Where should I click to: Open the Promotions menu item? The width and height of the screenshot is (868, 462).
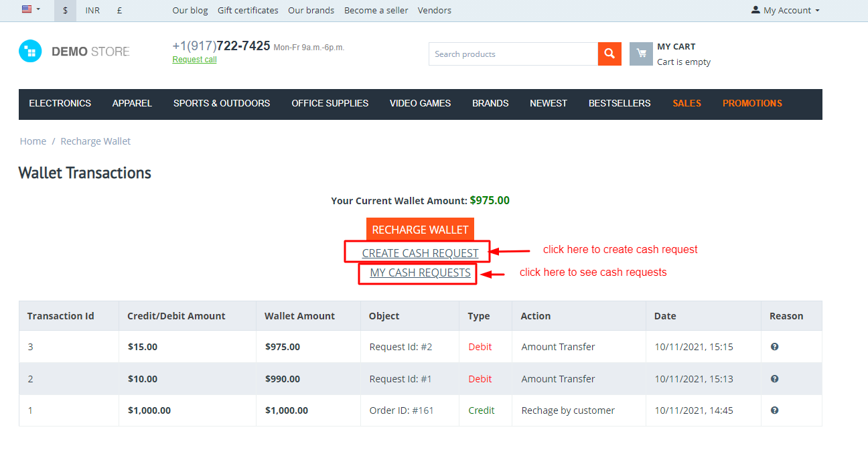point(752,103)
